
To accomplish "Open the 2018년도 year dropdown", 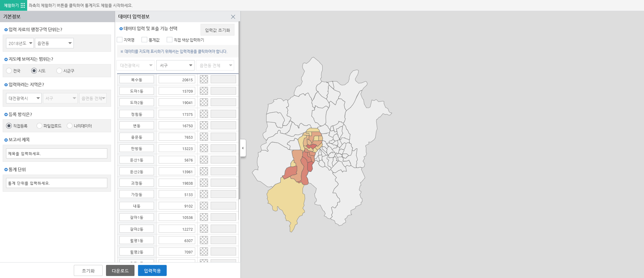I will click(20, 43).
